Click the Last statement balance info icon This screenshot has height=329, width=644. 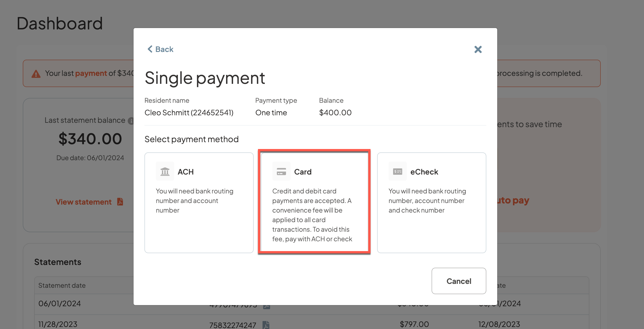click(131, 121)
